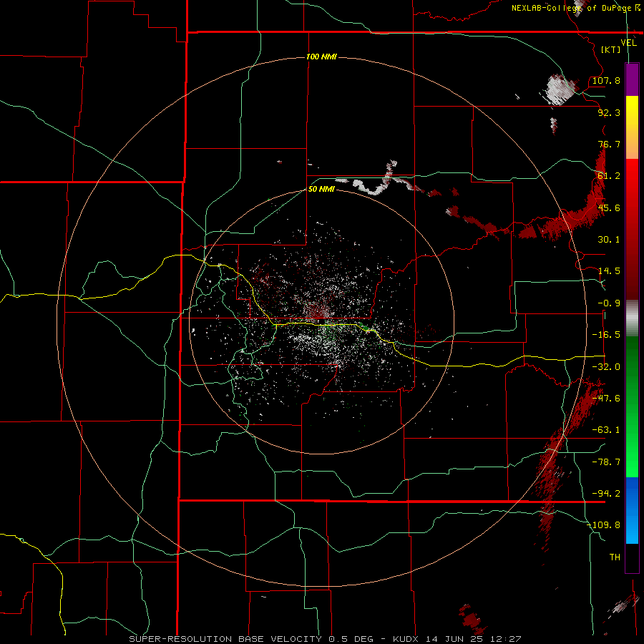Viewport: 644px width, 644px height.
Task: Click the blue segment of the color bar
Action: tap(632, 510)
